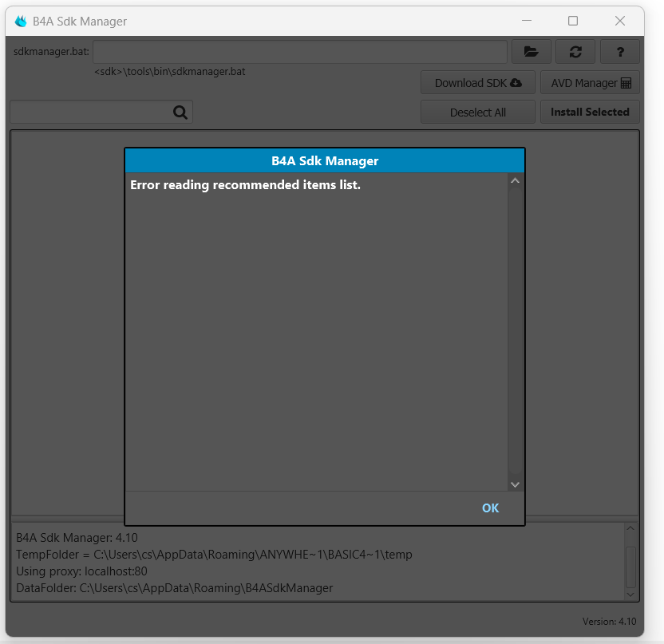Click the Download SDK button
The width and height of the screenshot is (664, 644).
pyautogui.click(x=478, y=82)
